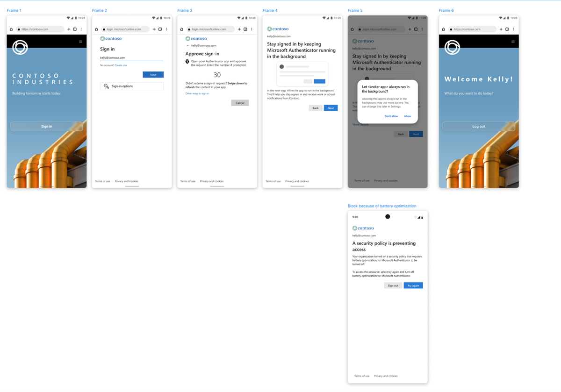Open the dimmed three-dot menu in Frame 5
Screen dimensions: 561x392
422,29
